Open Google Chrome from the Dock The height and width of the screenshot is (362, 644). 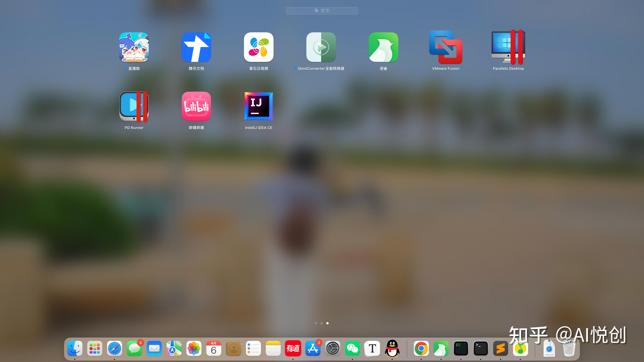[x=421, y=348]
